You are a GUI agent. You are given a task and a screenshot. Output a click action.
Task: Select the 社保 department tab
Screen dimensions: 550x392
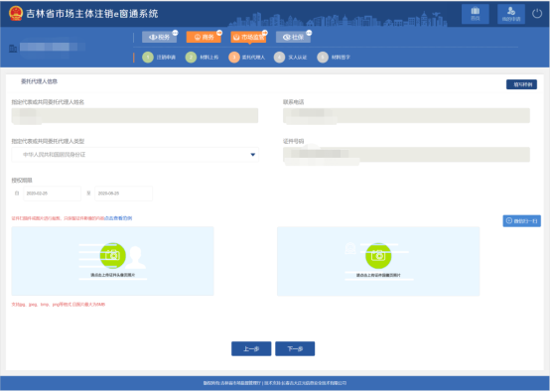click(x=293, y=37)
